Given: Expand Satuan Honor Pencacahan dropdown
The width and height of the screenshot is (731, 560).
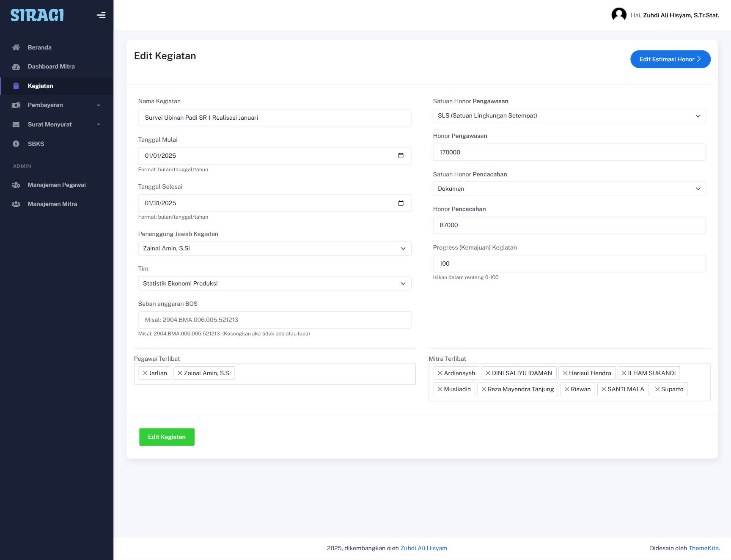Looking at the screenshot, I should click(x=569, y=189).
